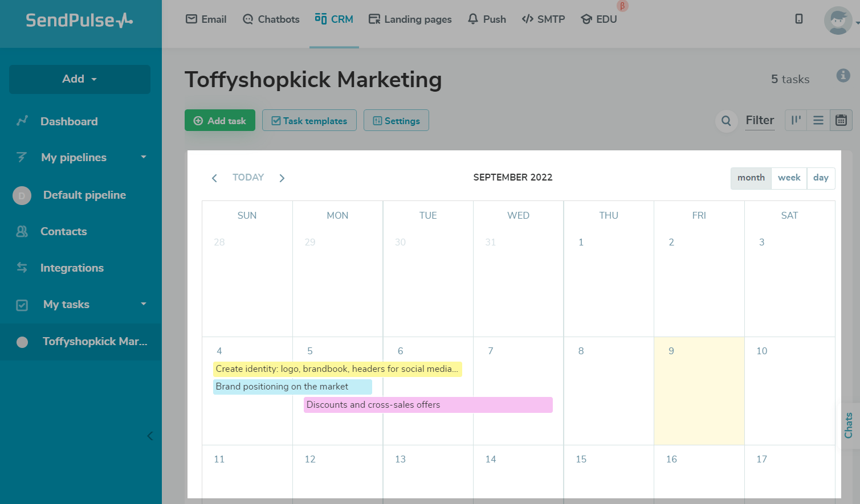This screenshot has height=504, width=860.
Task: Switch calendar to week view
Action: click(789, 178)
